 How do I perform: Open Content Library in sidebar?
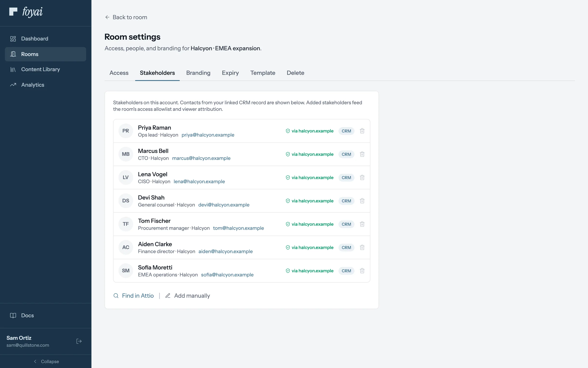point(46,69)
